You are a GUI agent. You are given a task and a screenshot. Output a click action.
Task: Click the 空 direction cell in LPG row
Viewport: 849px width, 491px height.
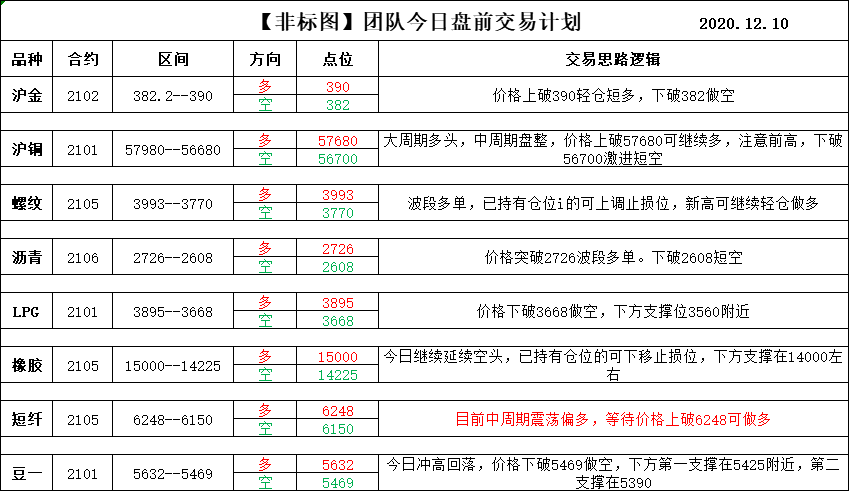pyautogui.click(x=265, y=320)
